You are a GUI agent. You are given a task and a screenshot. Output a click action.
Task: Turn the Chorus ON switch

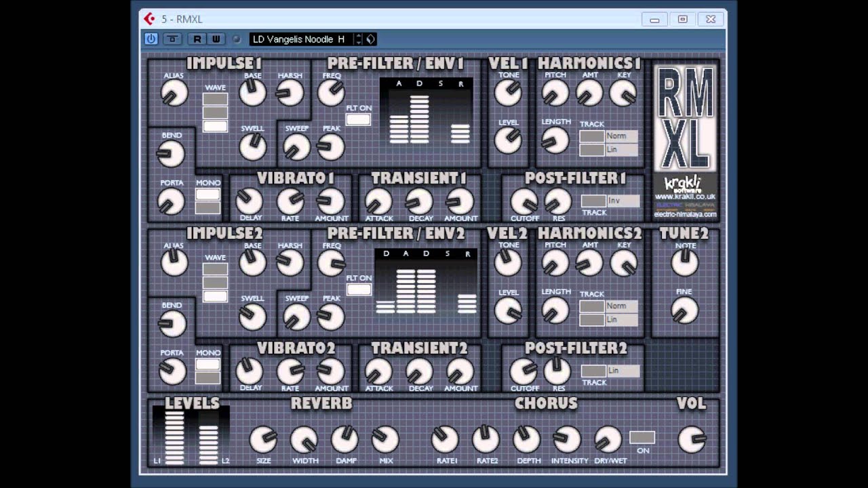coord(642,437)
